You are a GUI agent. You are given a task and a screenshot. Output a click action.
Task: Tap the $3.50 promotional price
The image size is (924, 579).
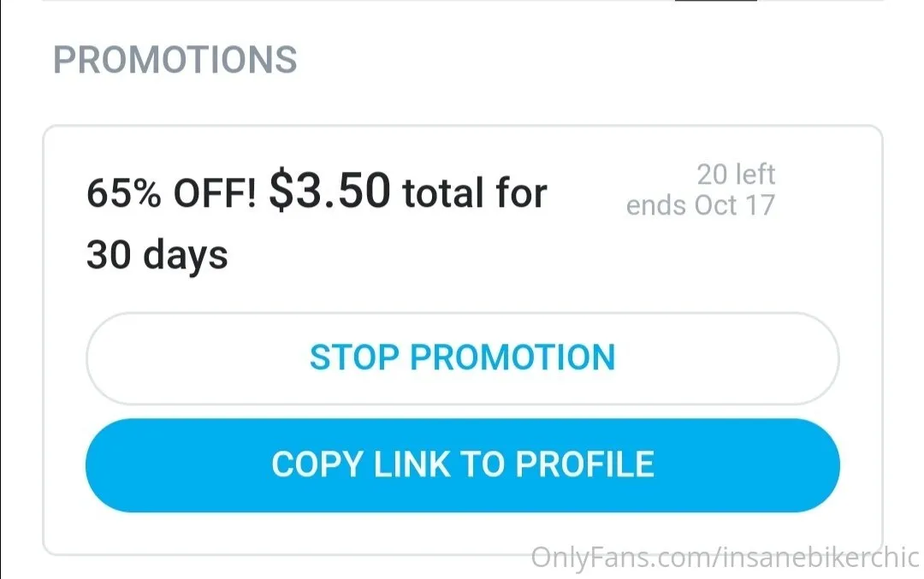point(329,192)
